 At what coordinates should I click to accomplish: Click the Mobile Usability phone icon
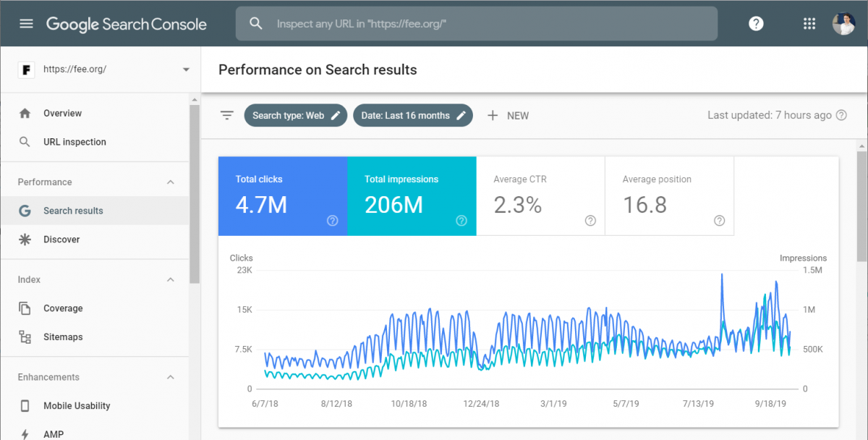(25, 406)
